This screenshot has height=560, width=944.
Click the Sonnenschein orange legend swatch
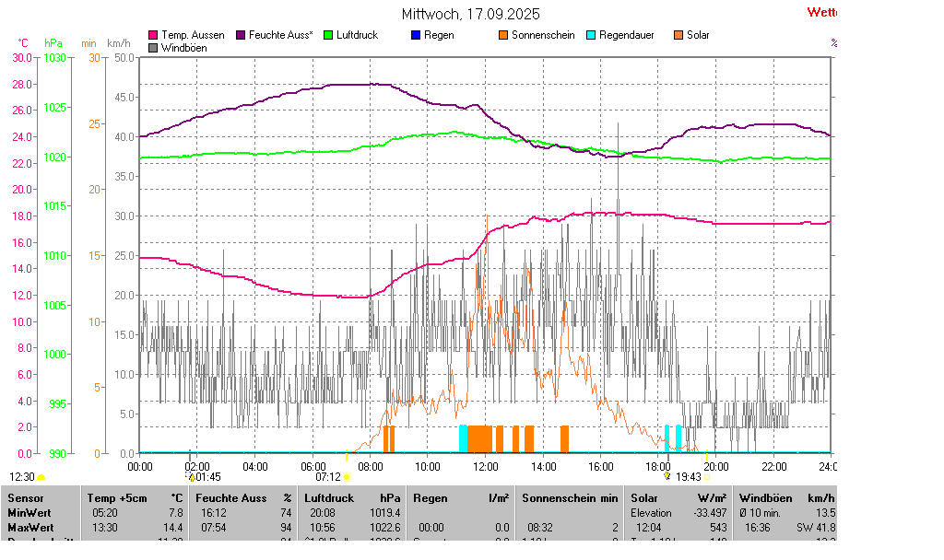pyautogui.click(x=503, y=36)
